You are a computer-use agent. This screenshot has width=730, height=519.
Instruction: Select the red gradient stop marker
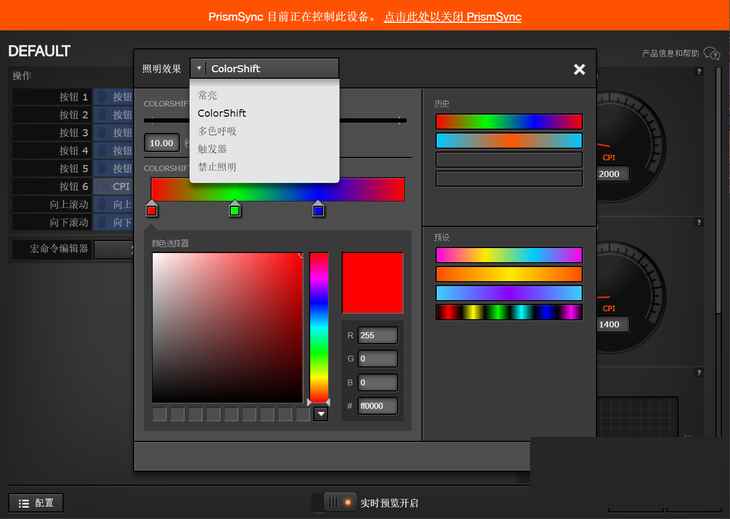click(x=151, y=209)
